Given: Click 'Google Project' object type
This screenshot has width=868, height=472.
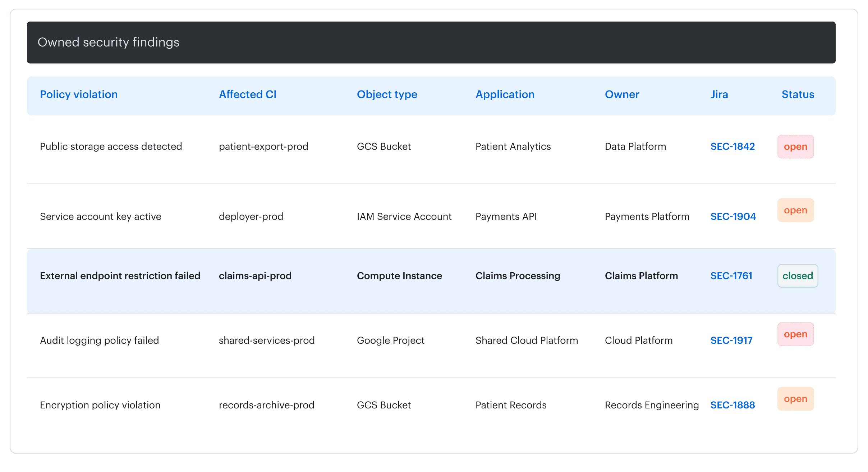Looking at the screenshot, I should tap(391, 341).
